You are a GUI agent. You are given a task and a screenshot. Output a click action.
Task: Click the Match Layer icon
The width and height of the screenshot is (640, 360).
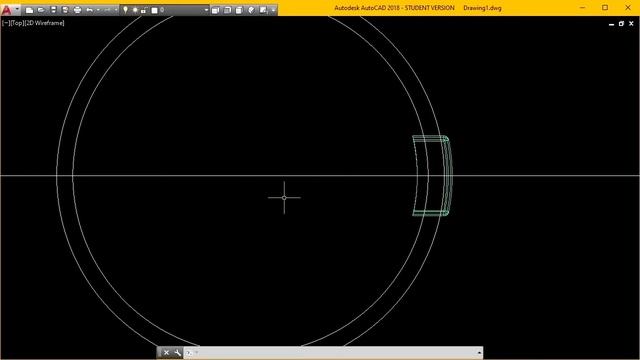click(x=251, y=10)
